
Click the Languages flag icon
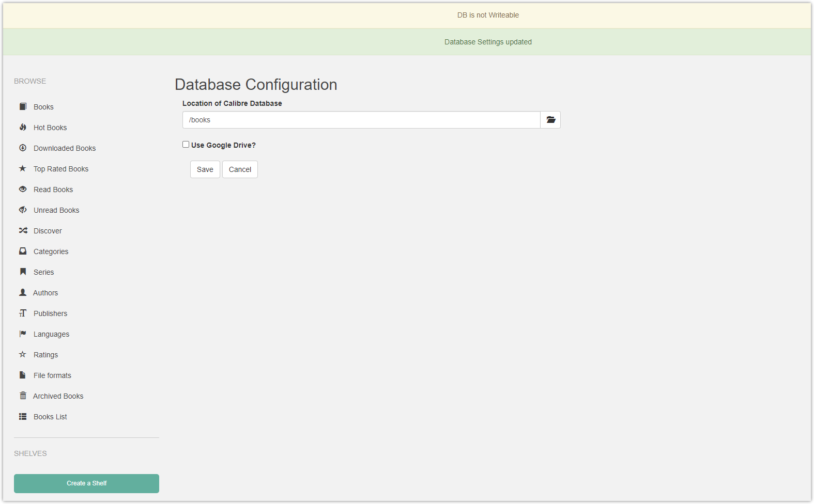click(23, 334)
